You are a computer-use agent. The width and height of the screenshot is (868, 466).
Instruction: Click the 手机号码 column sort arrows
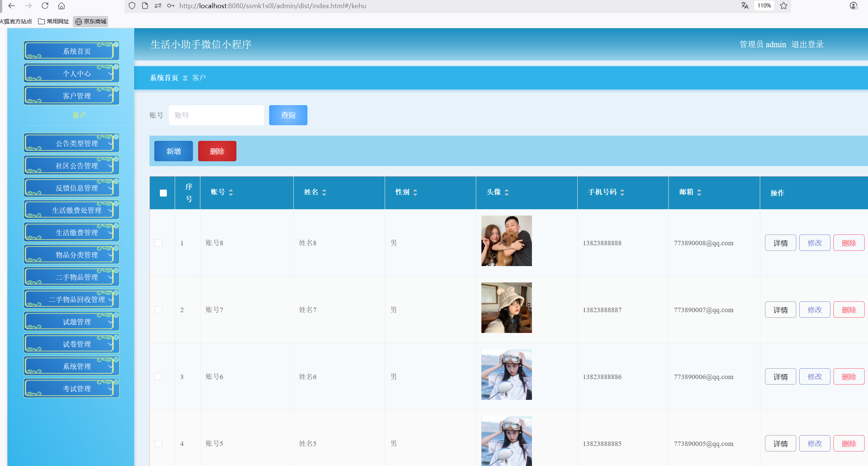tap(622, 192)
